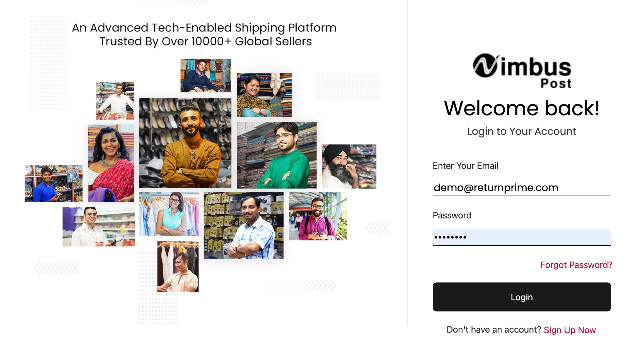Open the Forgot Password link
Viewport: 644px width, 351px height.
tap(576, 265)
